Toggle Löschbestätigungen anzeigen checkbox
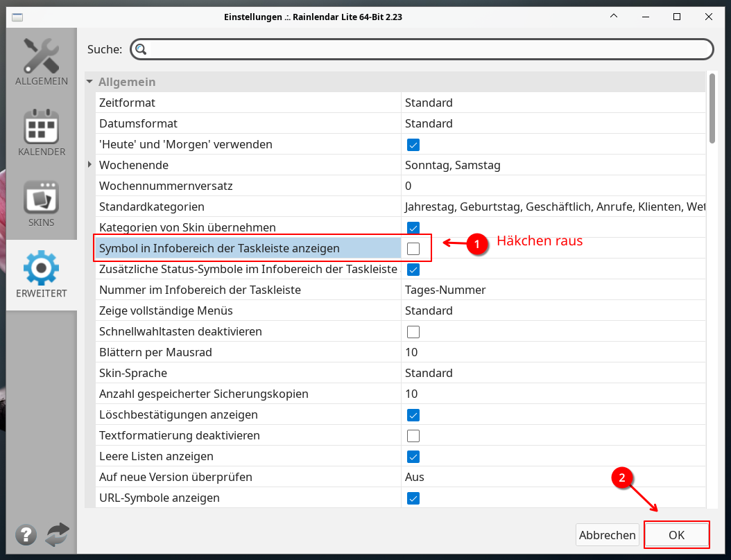Viewport: 731px width, 560px height. 413,415
